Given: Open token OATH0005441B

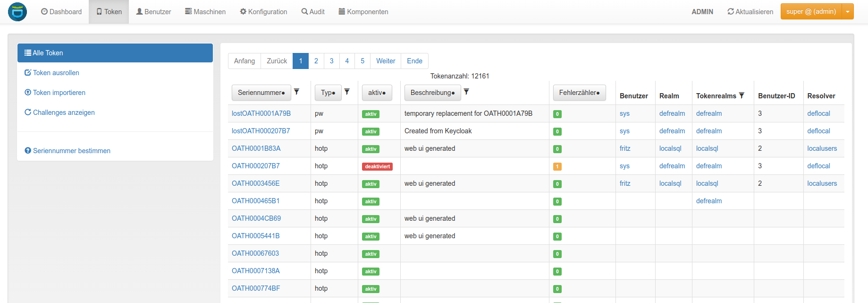Looking at the screenshot, I should click(x=256, y=236).
